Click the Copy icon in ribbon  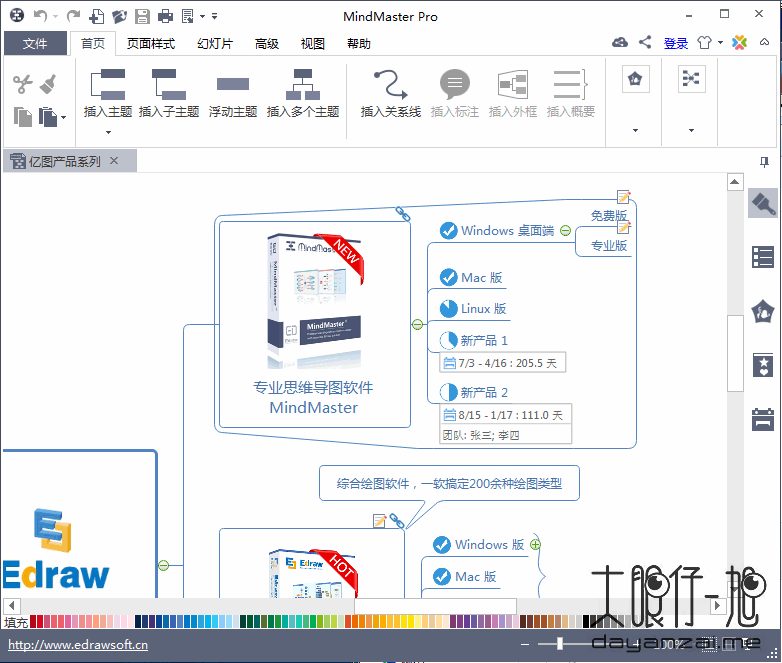point(22,117)
